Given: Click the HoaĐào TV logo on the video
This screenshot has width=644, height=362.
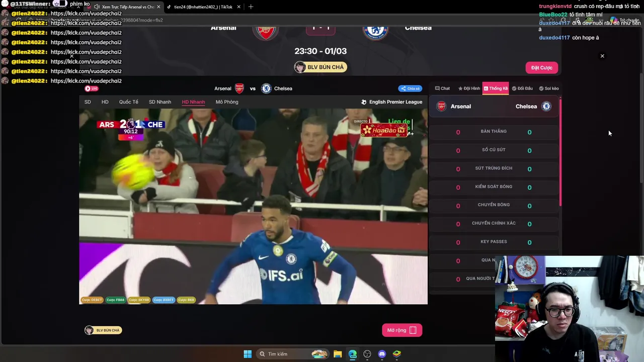Looking at the screenshot, I should point(384,130).
